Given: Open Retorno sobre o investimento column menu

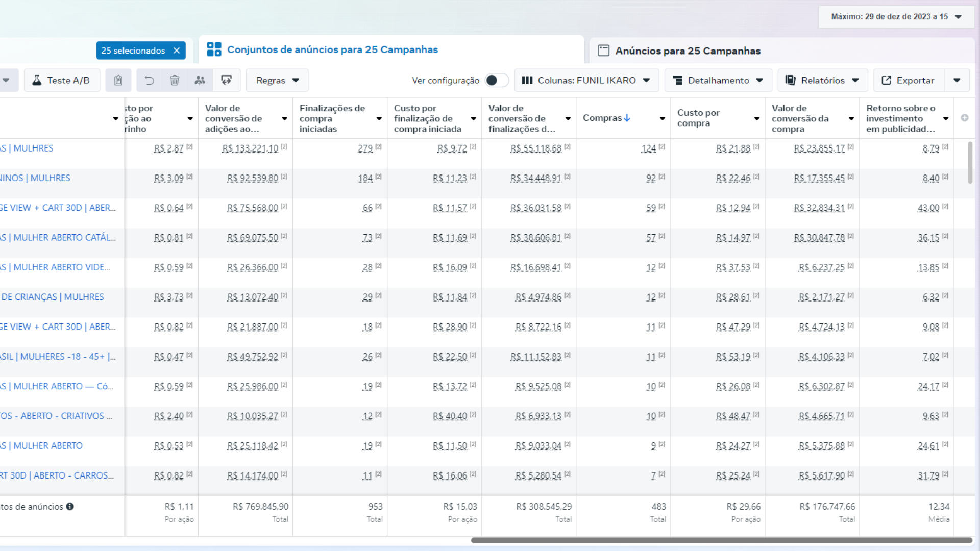Looking at the screenshot, I should [x=946, y=118].
